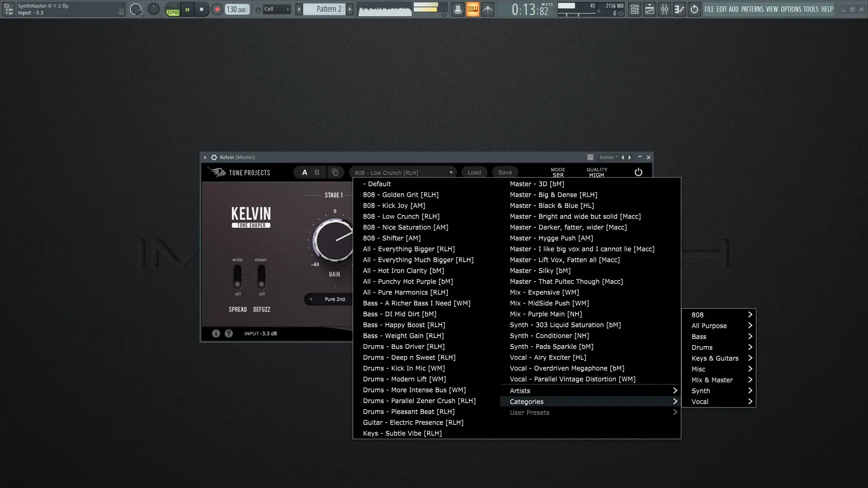
Task: Toggle Kelvin power bypass button
Action: click(x=638, y=172)
